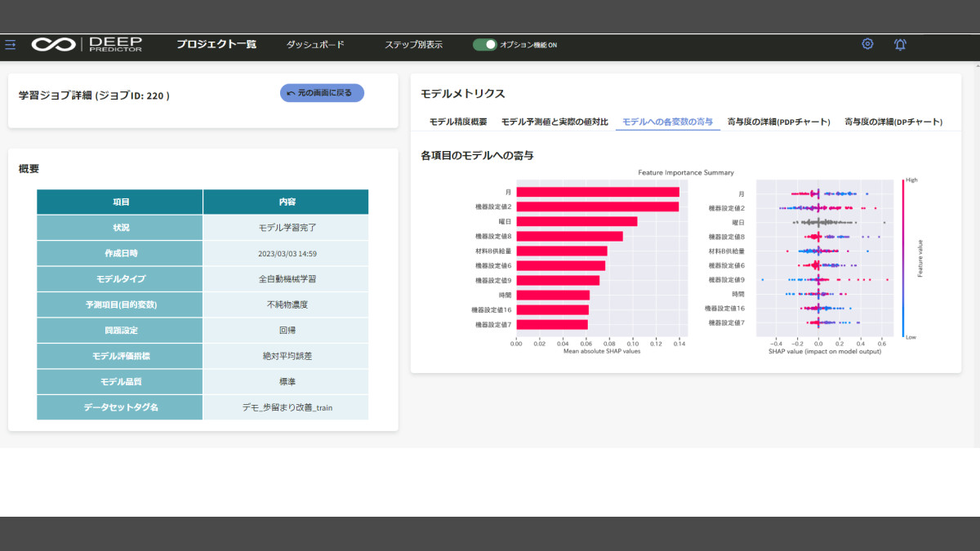This screenshot has height=551, width=980.
Task: Open settings gear icon in header
Action: tap(867, 44)
